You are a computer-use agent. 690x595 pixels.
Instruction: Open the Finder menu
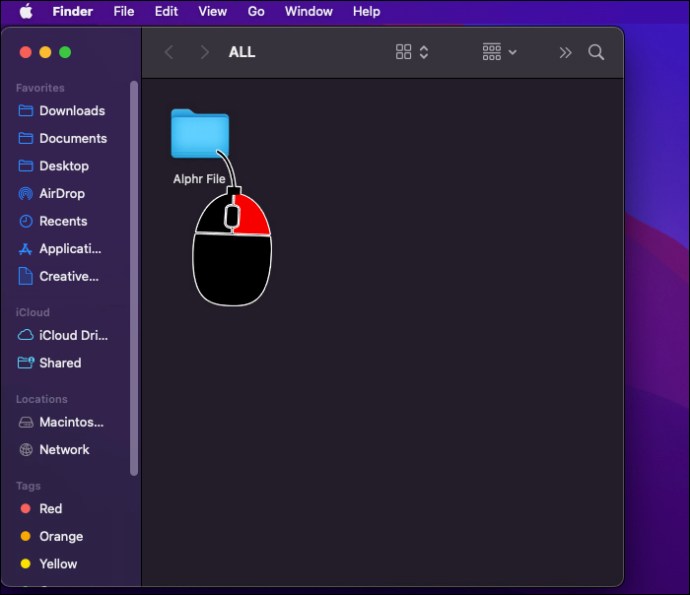pos(73,11)
